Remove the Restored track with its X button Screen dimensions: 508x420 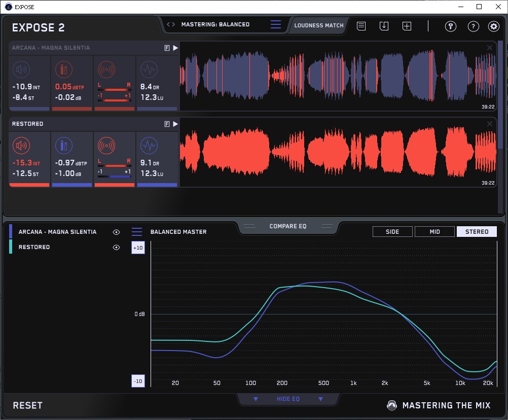tap(490, 124)
